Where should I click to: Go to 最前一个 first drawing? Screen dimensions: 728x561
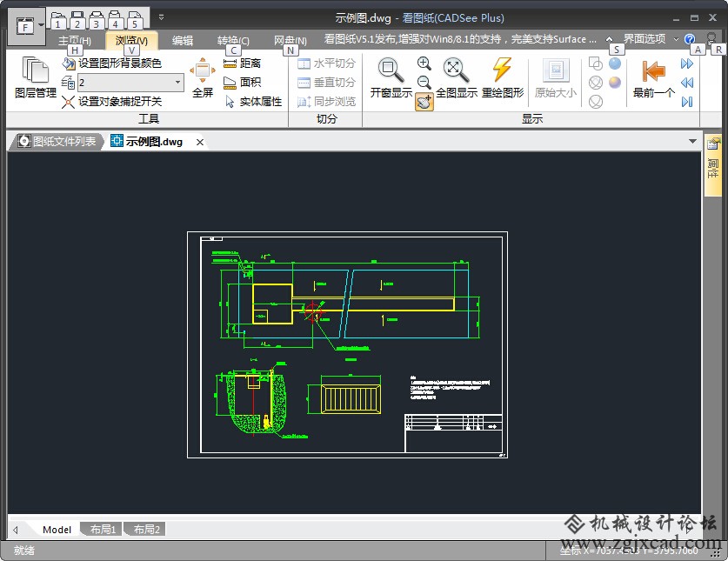654,77
